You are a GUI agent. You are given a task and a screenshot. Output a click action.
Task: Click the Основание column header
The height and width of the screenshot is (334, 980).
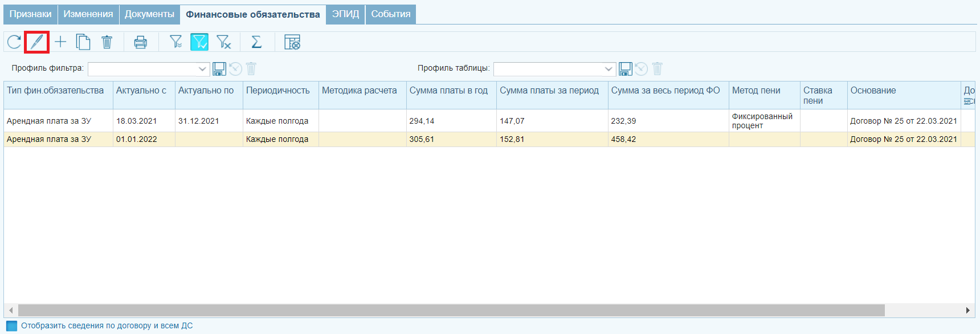[904, 95]
